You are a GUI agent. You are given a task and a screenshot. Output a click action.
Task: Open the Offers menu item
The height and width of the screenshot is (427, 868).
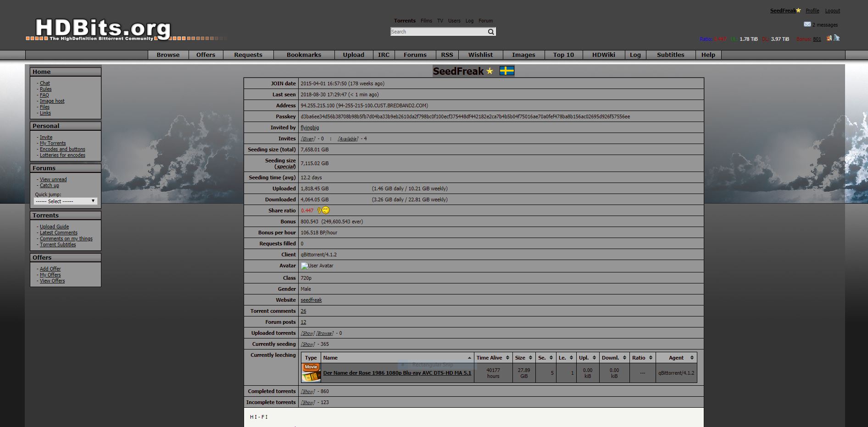[x=206, y=55]
